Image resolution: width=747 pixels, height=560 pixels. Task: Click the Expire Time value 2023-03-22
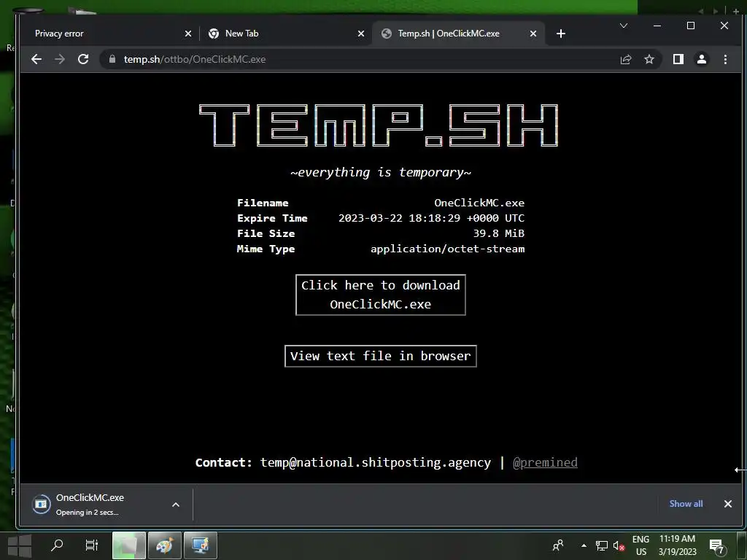[431, 218]
